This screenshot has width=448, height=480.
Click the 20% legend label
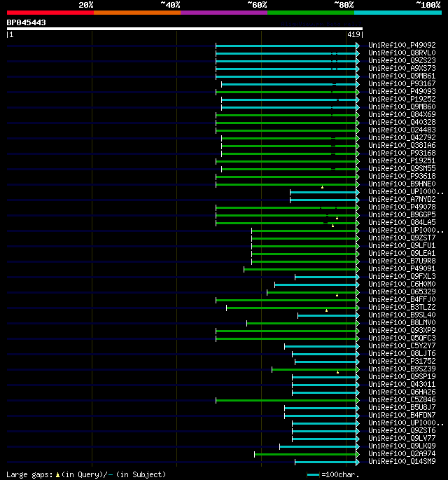click(86, 5)
